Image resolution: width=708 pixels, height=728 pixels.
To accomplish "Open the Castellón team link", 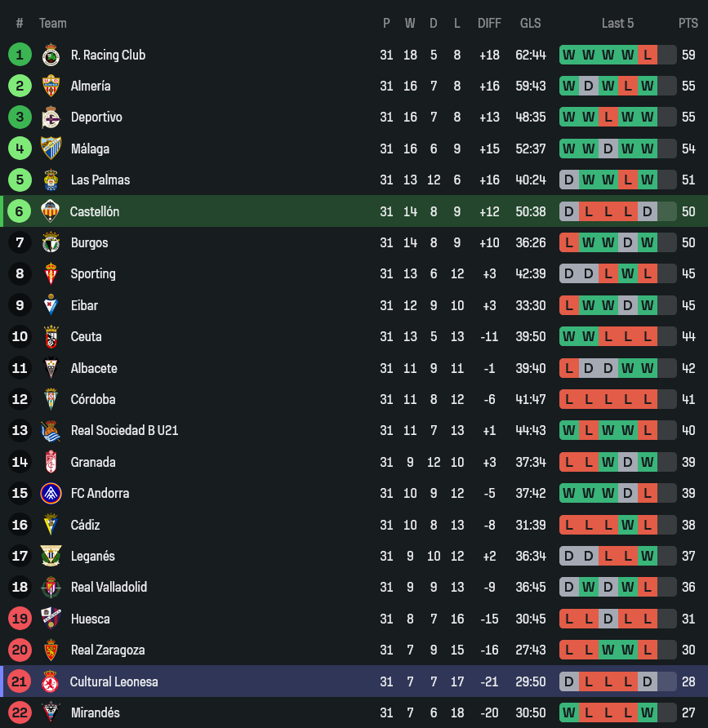I will pos(95,211).
